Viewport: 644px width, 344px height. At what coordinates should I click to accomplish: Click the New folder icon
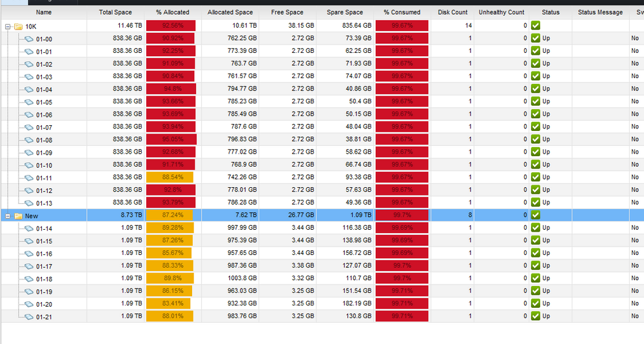18,216
